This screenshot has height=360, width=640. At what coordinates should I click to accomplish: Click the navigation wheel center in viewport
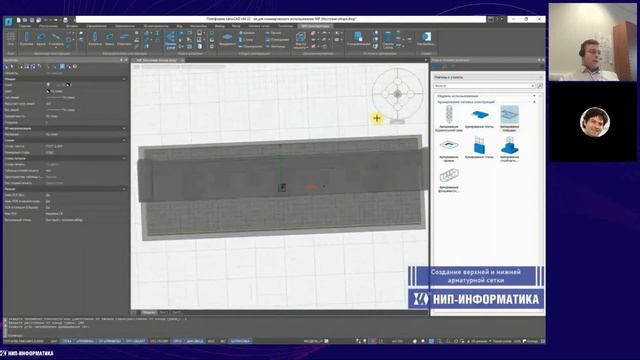click(x=398, y=94)
